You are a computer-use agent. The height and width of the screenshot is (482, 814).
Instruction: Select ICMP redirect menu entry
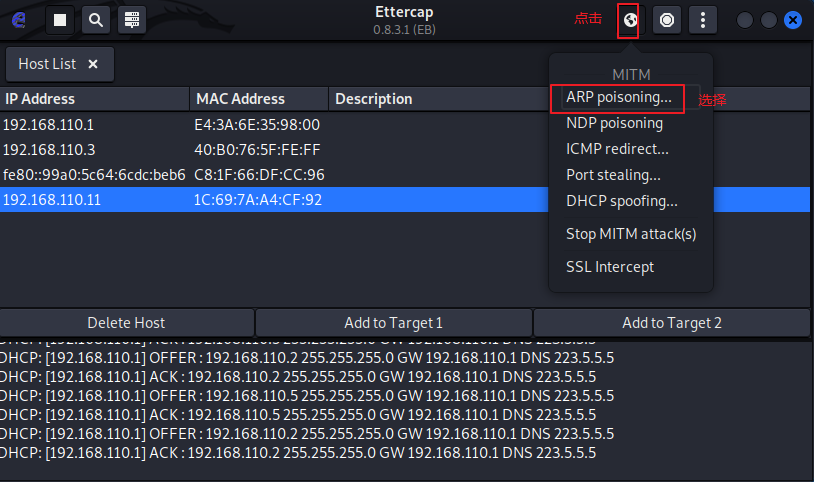tap(617, 149)
